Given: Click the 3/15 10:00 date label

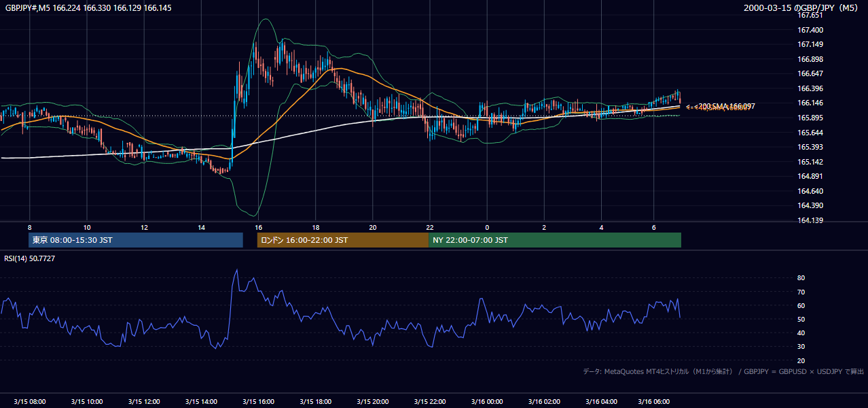Looking at the screenshot, I should tap(86, 402).
